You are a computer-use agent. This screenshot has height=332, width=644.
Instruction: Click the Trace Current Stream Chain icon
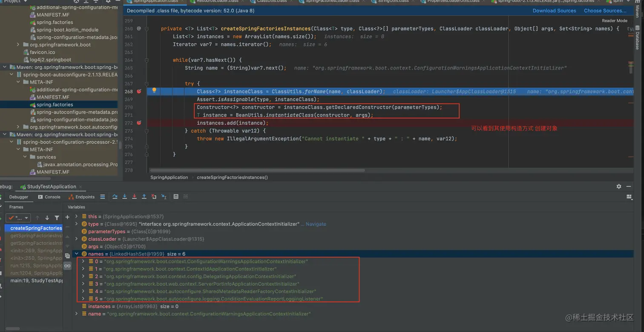[186, 197]
